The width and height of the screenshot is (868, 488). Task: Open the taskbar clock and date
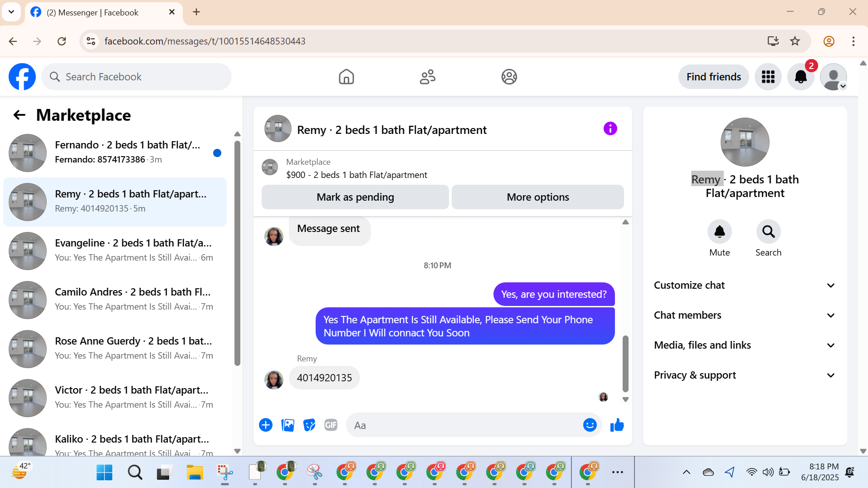click(x=819, y=472)
